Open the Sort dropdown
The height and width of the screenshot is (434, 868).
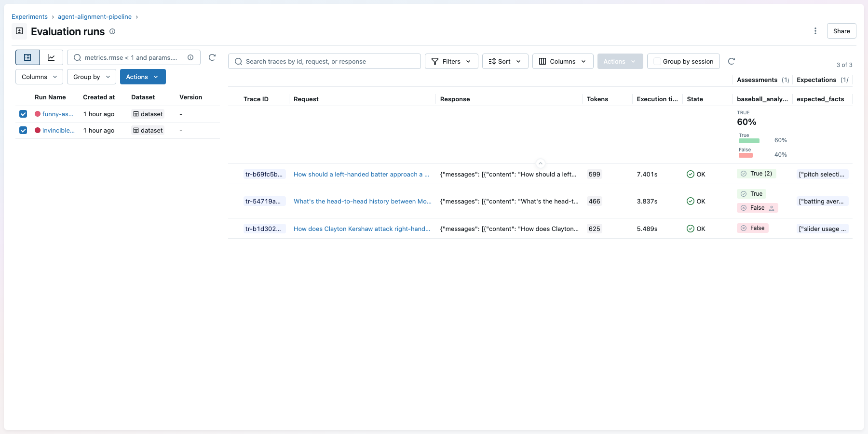[504, 61]
